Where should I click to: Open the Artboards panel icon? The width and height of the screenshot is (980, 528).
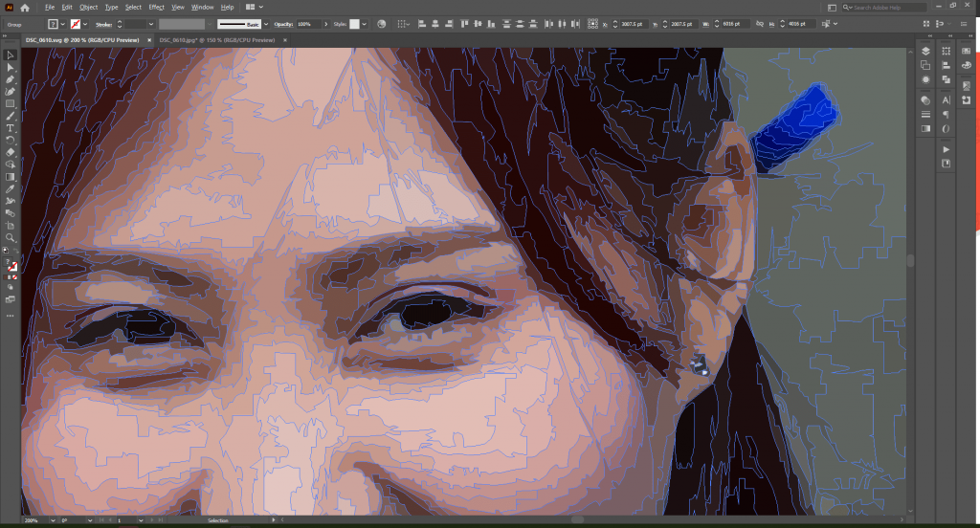pyautogui.click(x=925, y=65)
